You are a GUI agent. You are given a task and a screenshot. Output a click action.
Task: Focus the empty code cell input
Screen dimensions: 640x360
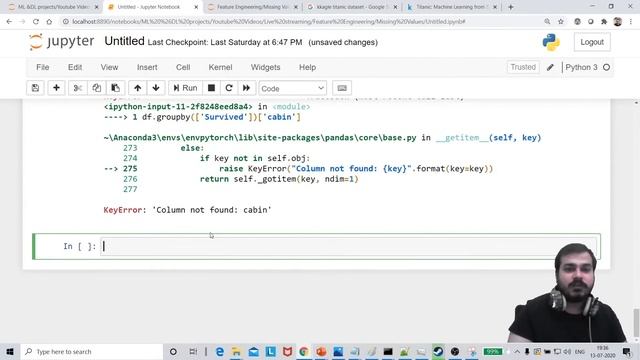pyautogui.click(x=349, y=246)
